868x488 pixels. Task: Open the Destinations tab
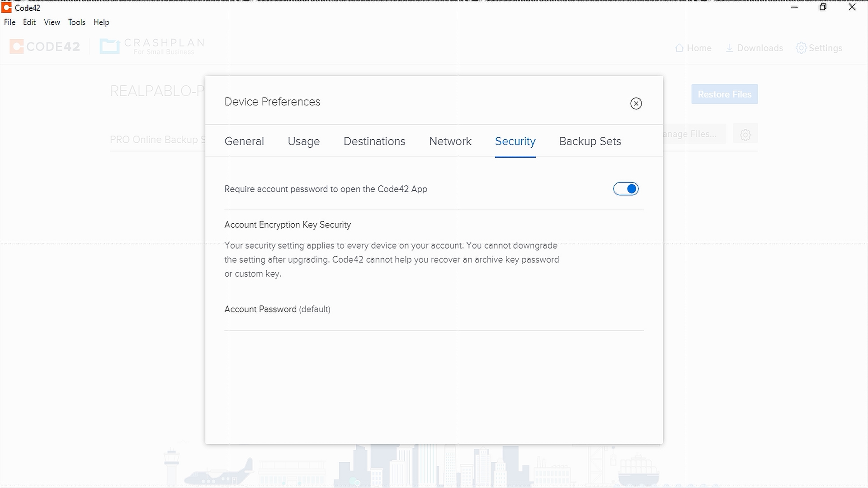pos(374,141)
